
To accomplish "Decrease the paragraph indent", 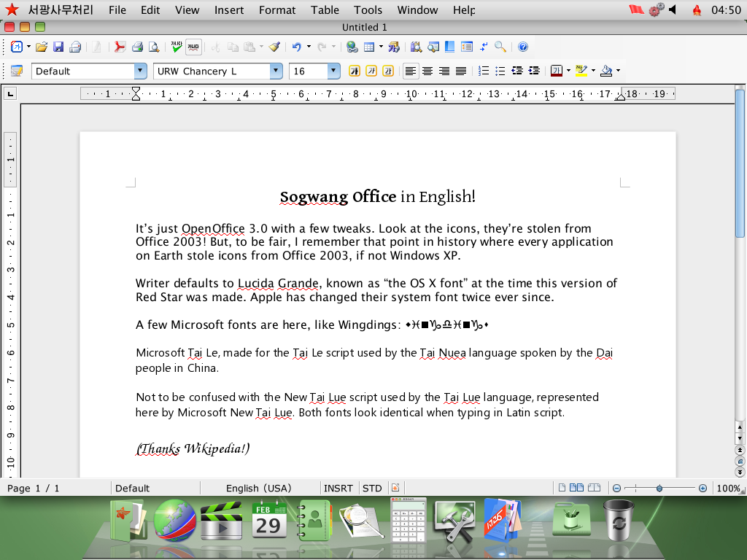I will tap(517, 71).
